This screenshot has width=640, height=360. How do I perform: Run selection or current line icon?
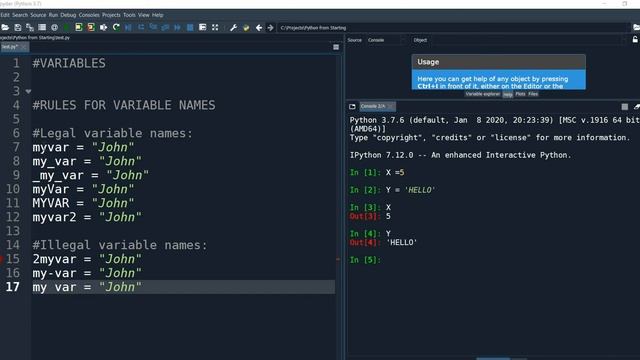tap(104, 27)
